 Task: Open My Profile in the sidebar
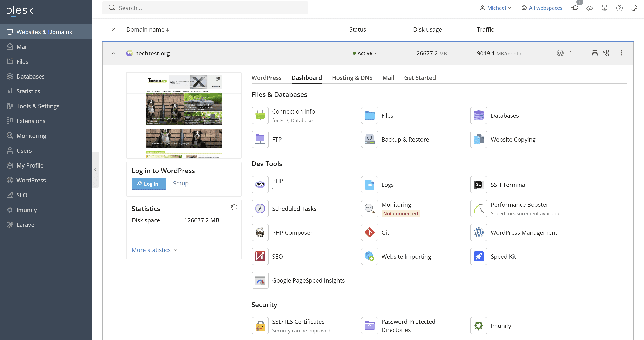click(x=46, y=165)
